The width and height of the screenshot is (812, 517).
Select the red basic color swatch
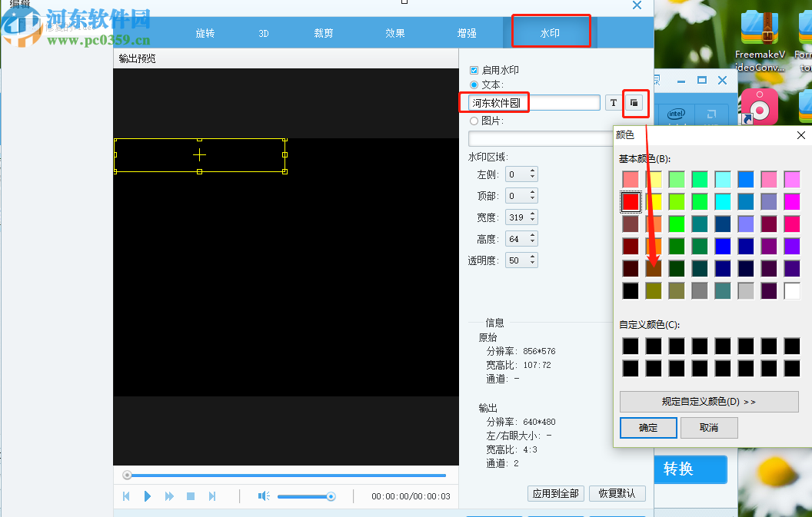[630, 201]
